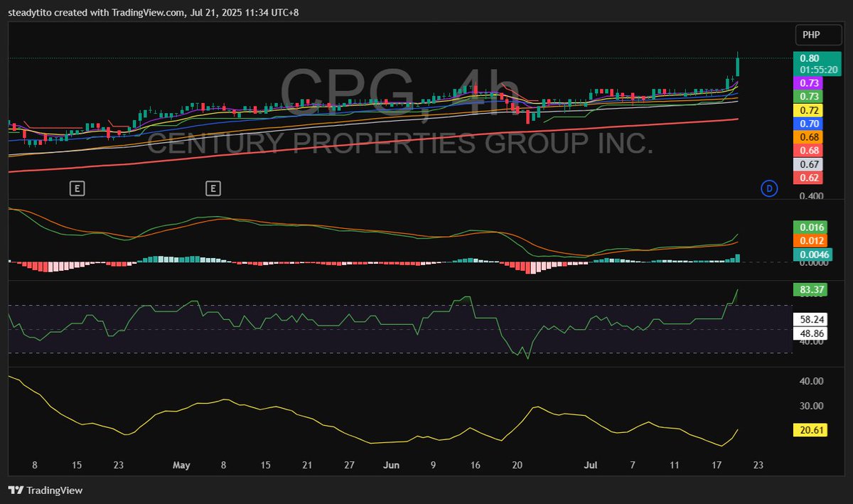Viewport: 853px width, 504px height.
Task: Click the 0.400 price scale value
Action: [x=811, y=196]
